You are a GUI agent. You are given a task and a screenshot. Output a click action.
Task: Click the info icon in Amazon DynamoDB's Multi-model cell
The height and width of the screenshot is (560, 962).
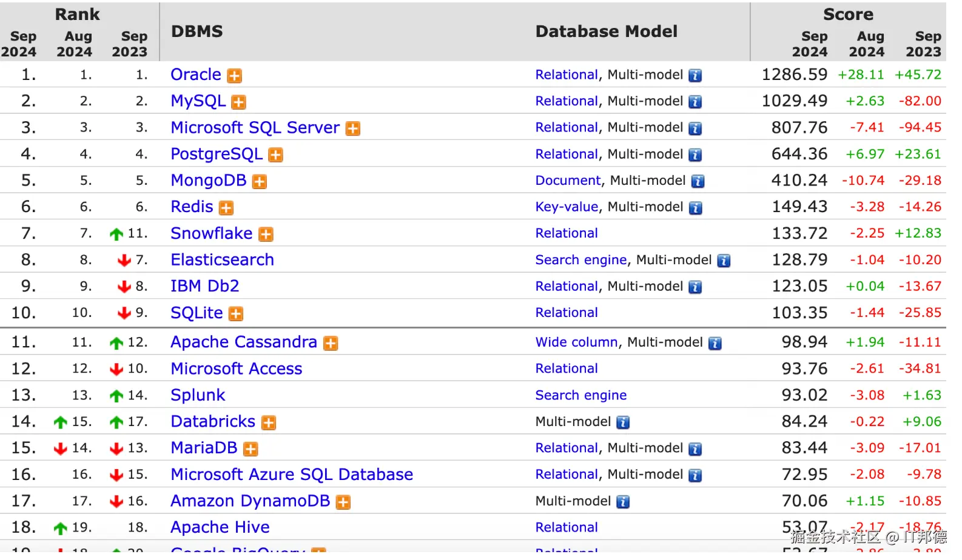tap(623, 502)
